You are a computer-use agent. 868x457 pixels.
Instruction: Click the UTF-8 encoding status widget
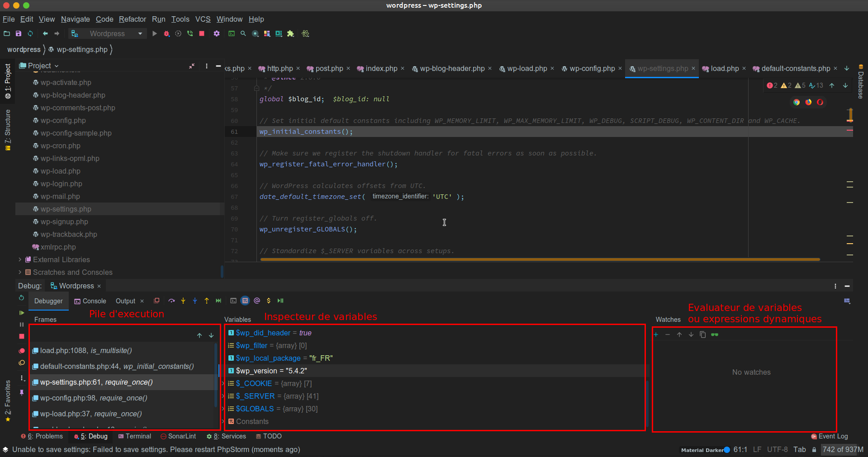point(777,449)
